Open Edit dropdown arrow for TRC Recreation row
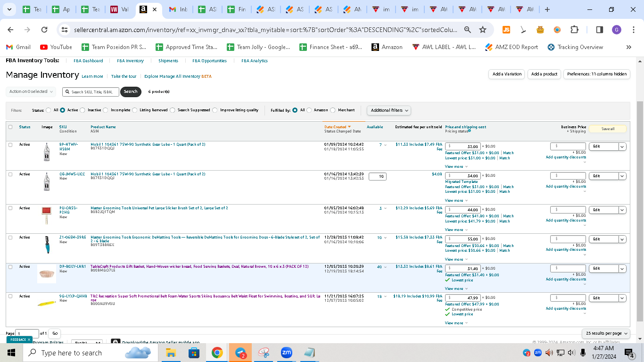 622,298
